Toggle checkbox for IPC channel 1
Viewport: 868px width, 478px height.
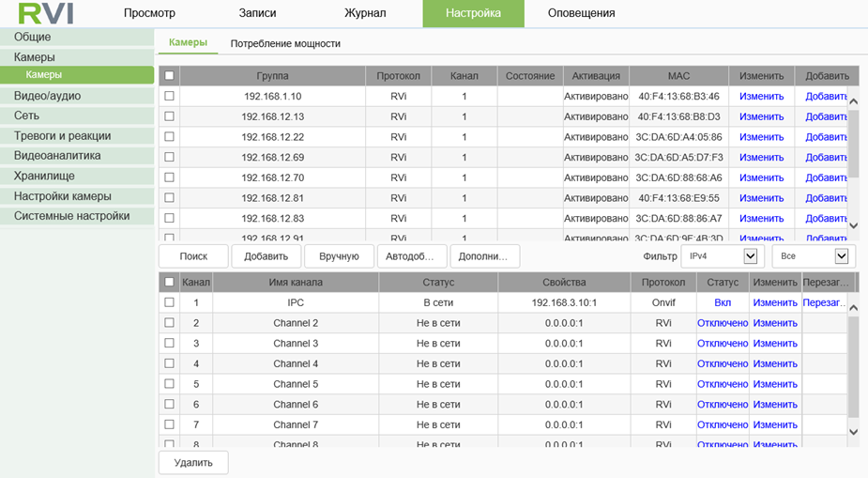[169, 302]
